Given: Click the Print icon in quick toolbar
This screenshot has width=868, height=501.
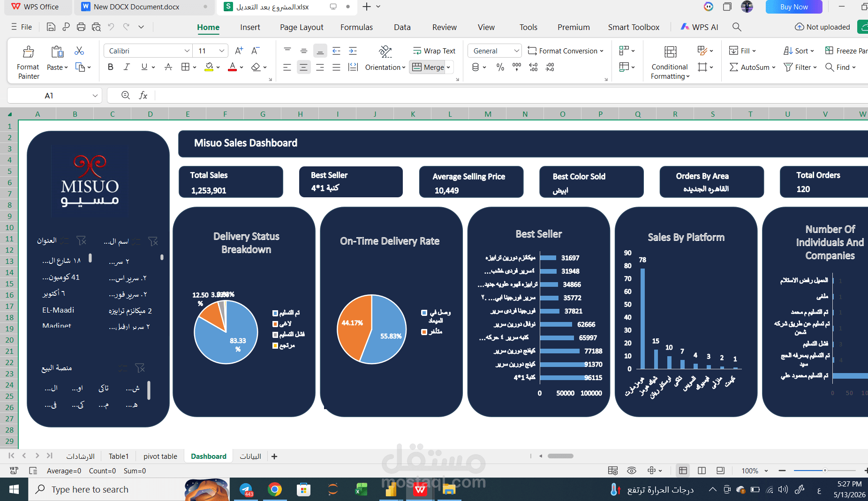Looking at the screenshot, I should click(81, 27).
